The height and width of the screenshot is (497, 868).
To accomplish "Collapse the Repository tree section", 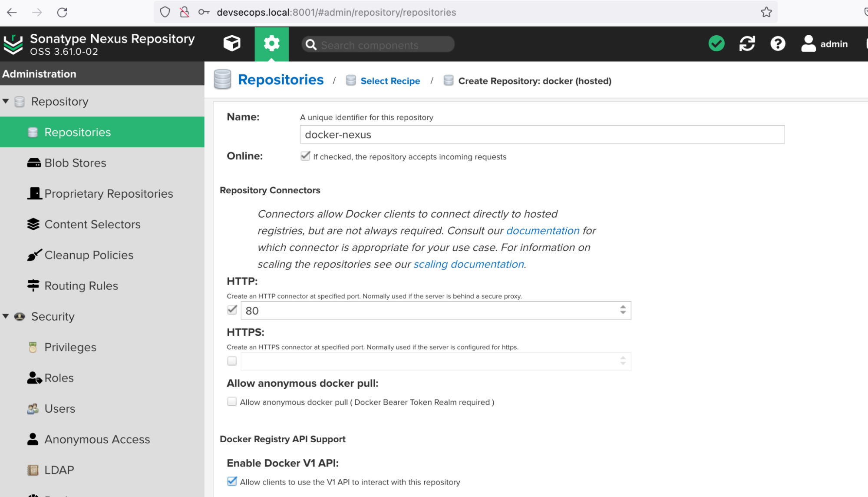I will [x=6, y=101].
